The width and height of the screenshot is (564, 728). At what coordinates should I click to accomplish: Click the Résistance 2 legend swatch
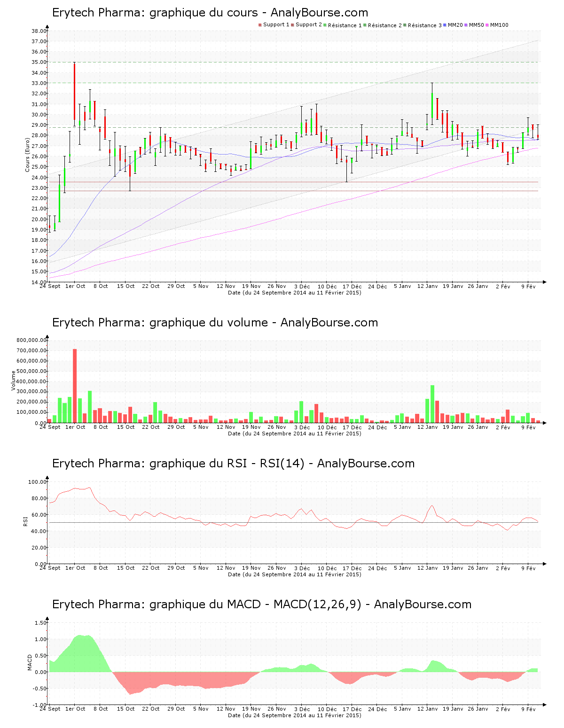click(365, 25)
